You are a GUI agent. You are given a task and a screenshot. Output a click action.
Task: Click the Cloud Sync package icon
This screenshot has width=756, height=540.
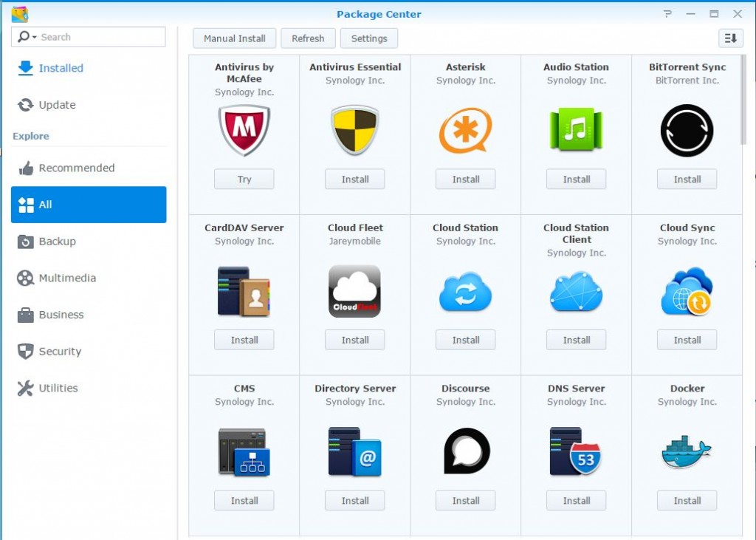pos(687,291)
